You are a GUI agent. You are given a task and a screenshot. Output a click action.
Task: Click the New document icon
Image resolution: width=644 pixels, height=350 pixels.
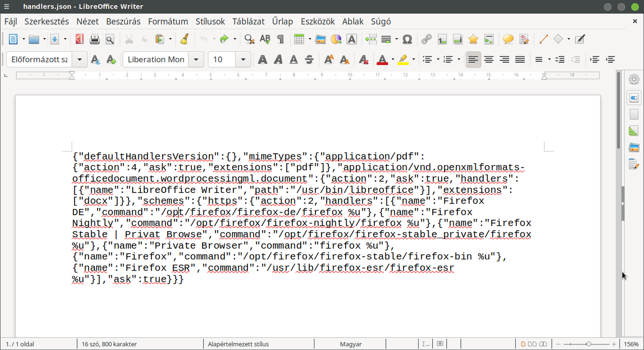13,39
